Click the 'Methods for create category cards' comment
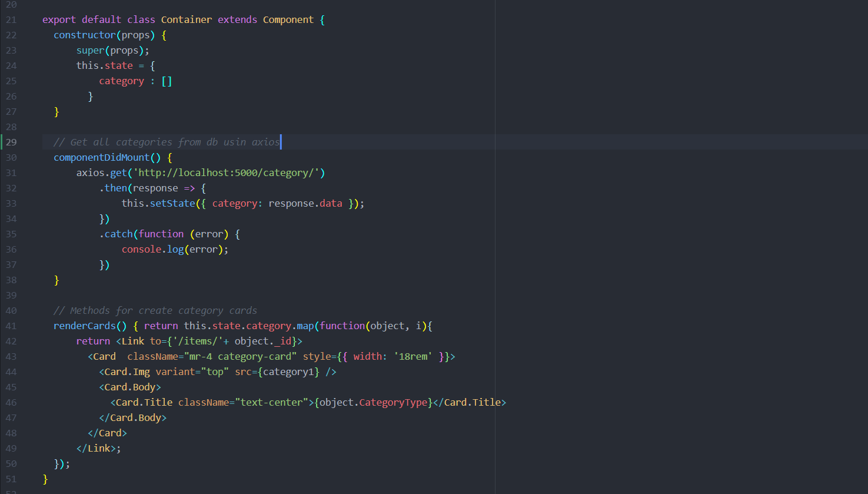 pos(155,310)
